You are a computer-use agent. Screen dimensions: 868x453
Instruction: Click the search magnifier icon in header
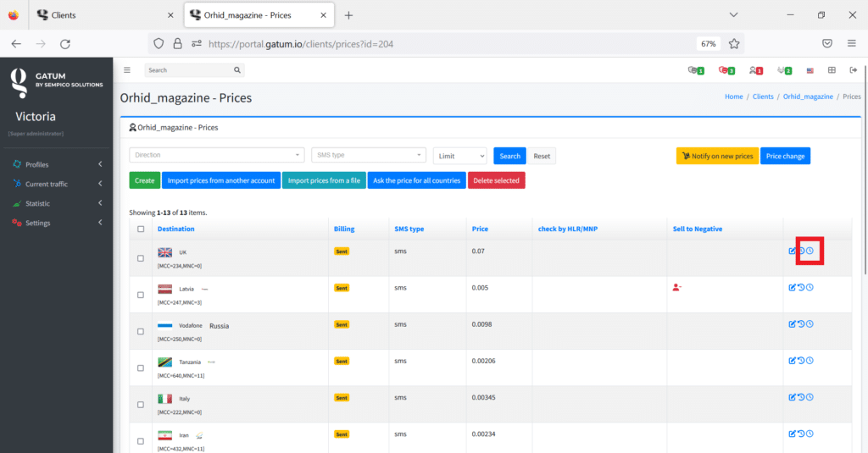(x=237, y=70)
